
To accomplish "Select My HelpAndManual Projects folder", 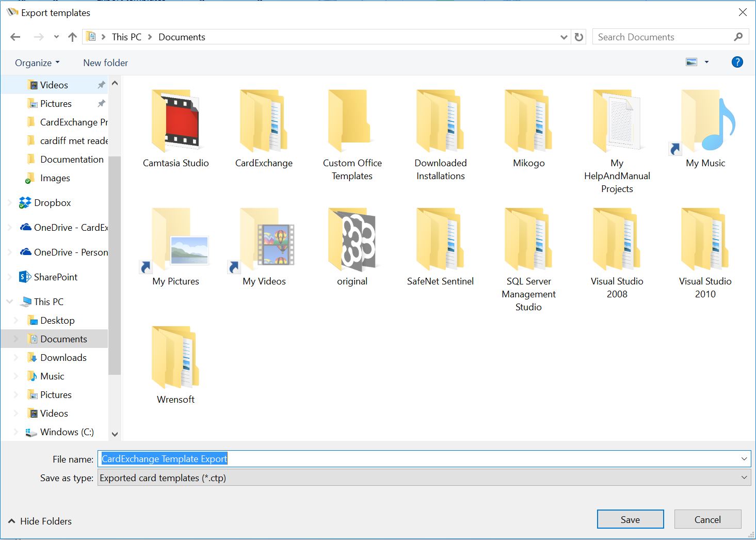I will [x=617, y=121].
